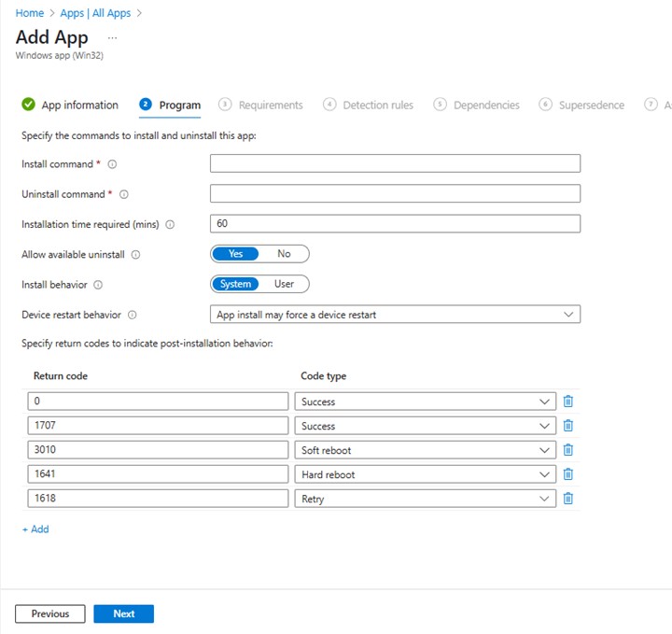The width and height of the screenshot is (672, 634).
Task: Open the ellipsis menu beside Add App
Action: point(113,37)
